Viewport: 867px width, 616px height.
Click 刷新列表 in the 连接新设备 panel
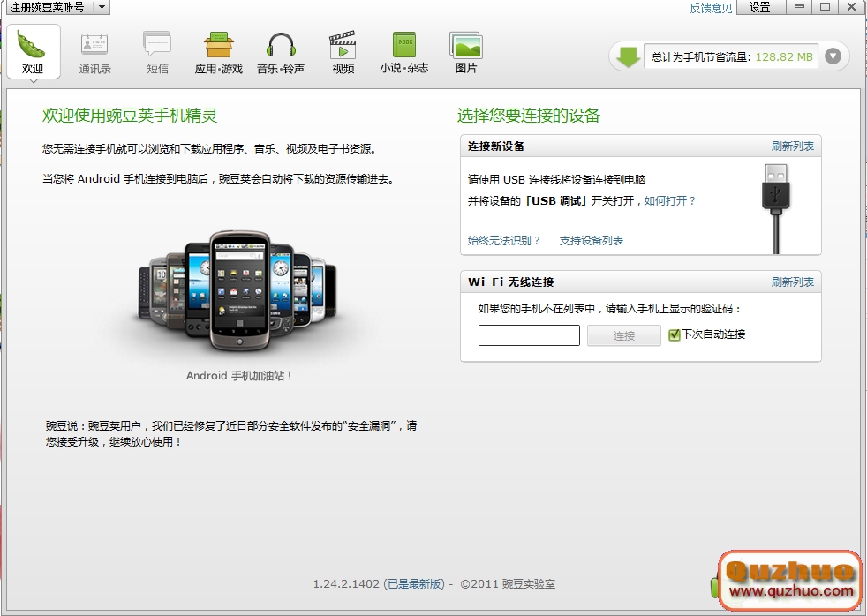tap(792, 146)
